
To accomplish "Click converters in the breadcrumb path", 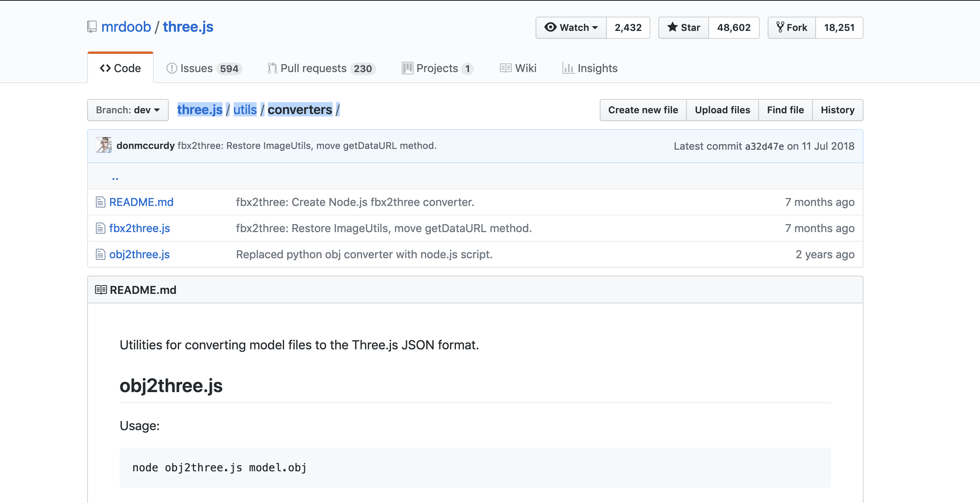I will pos(300,110).
